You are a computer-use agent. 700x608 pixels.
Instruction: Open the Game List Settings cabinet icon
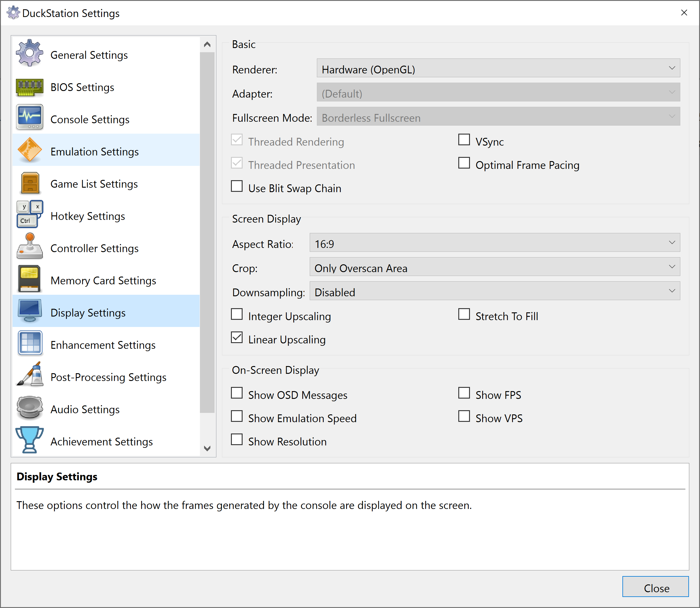click(x=30, y=183)
